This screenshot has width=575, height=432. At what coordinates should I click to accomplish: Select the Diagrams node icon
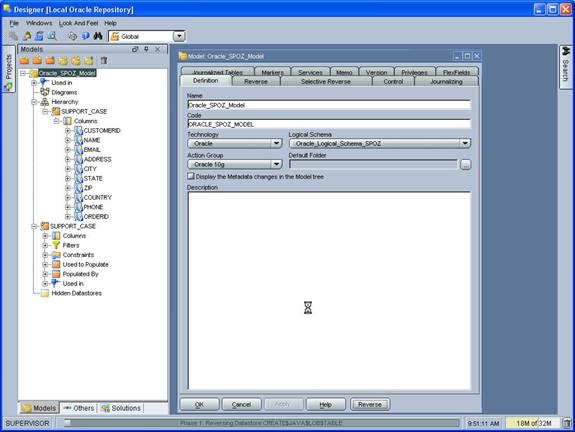[x=45, y=92]
